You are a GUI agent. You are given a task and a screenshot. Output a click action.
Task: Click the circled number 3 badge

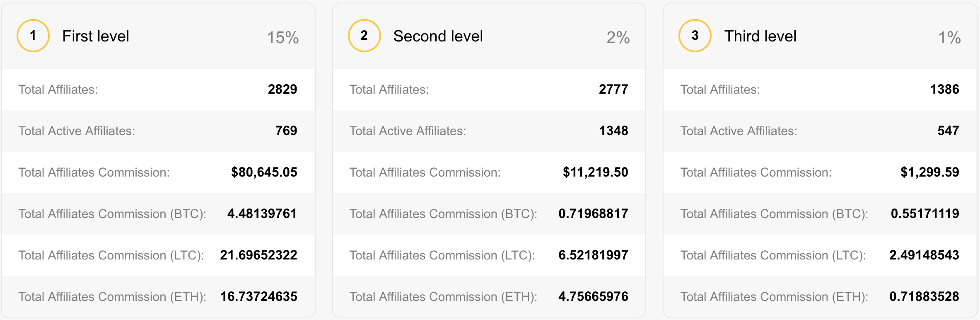[695, 36]
